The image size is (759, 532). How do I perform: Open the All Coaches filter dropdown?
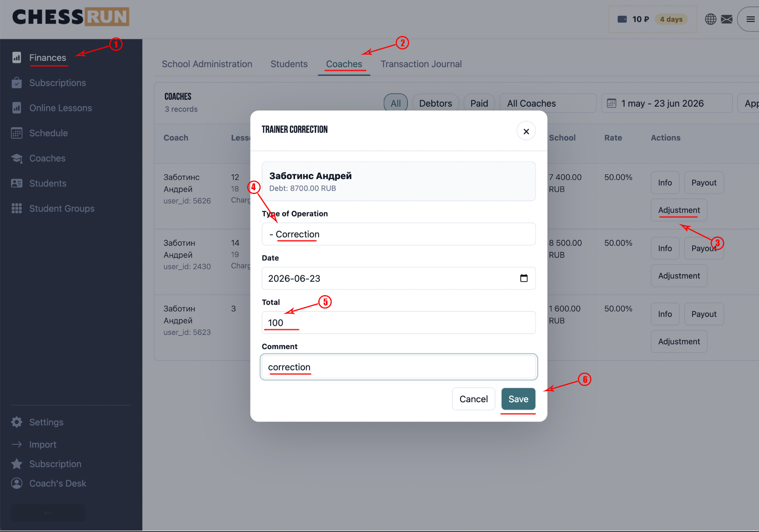548,103
